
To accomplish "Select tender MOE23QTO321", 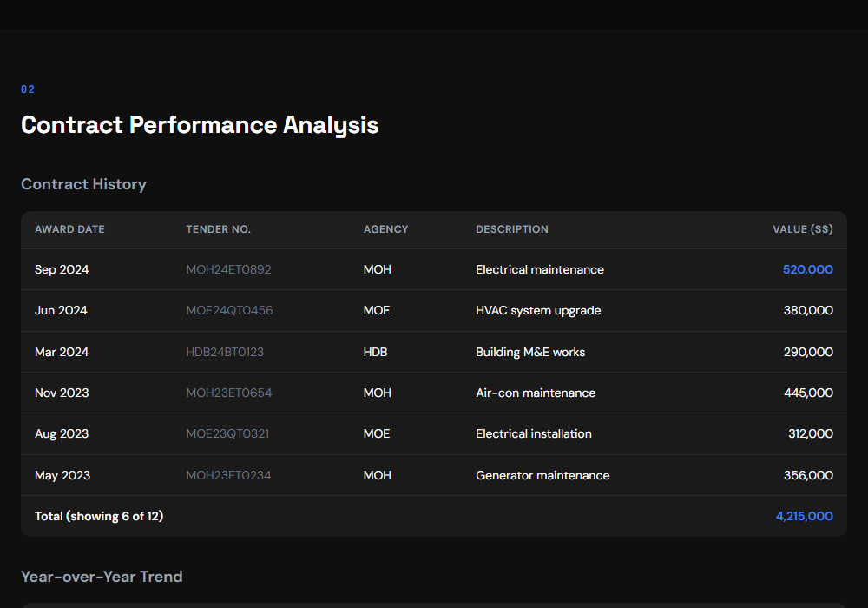I will [227, 433].
